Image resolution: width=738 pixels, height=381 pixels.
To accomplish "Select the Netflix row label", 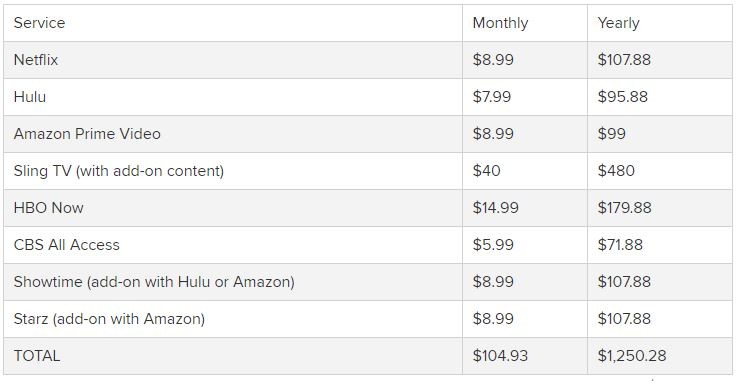I will click(x=36, y=60).
